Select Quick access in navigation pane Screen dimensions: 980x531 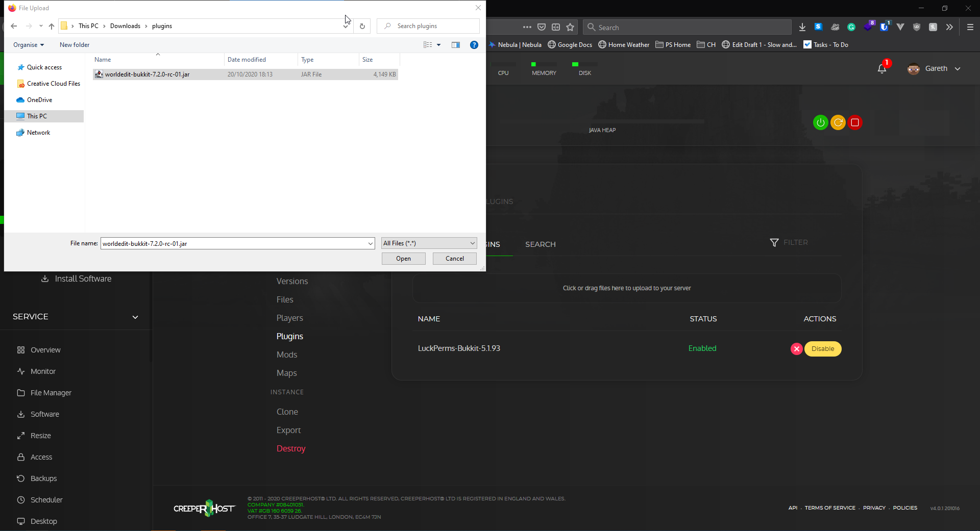click(44, 67)
